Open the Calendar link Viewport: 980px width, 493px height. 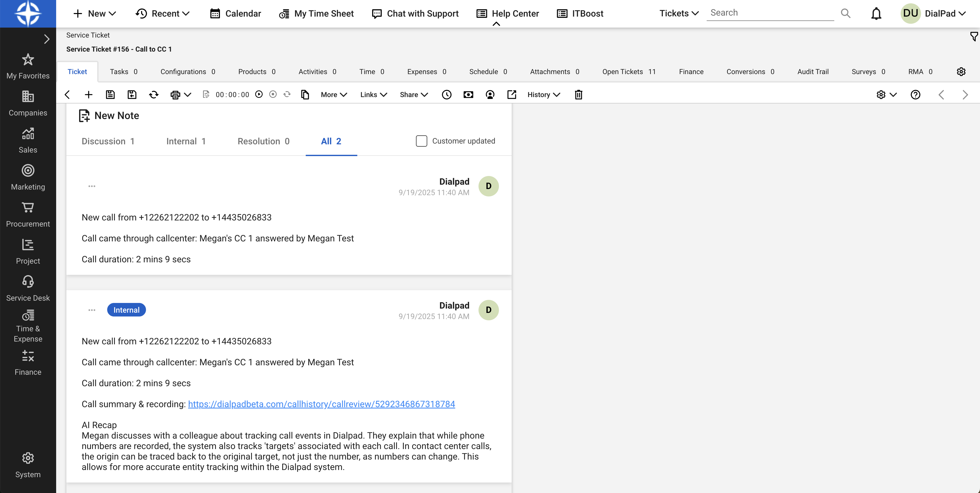(236, 13)
